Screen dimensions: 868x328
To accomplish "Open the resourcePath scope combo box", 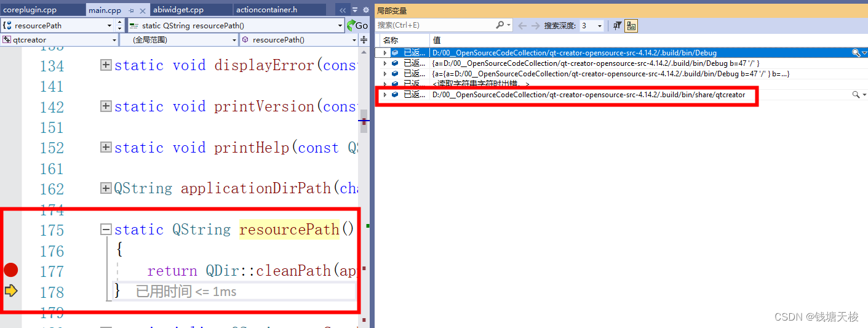I will tap(57, 25).
